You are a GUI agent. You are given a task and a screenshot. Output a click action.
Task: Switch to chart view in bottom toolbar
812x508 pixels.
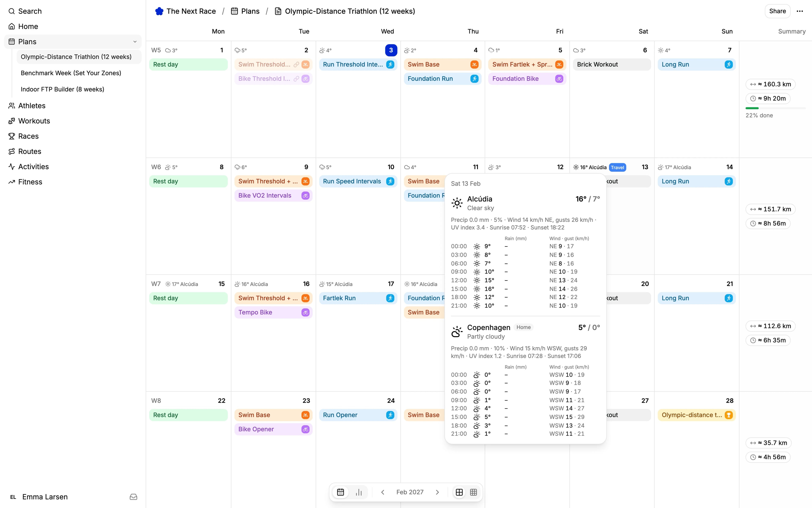pos(359,492)
